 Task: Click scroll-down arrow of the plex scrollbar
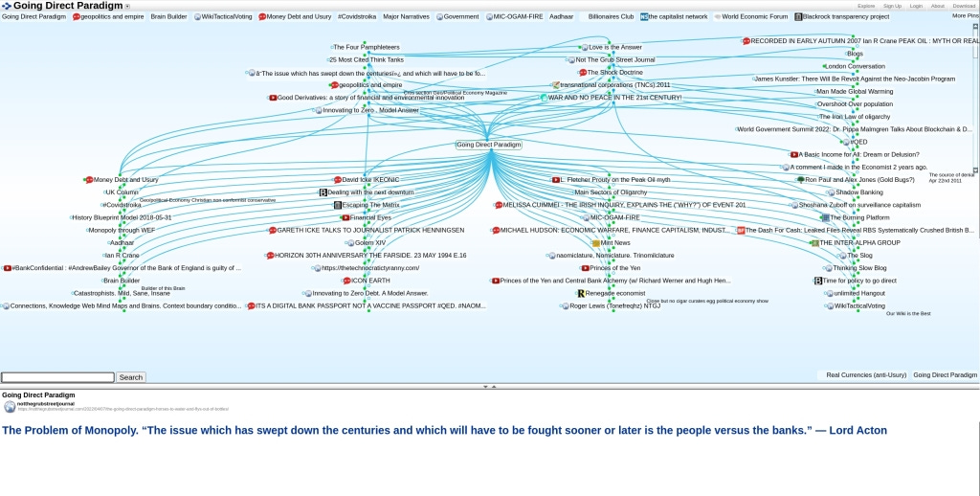pos(975,170)
